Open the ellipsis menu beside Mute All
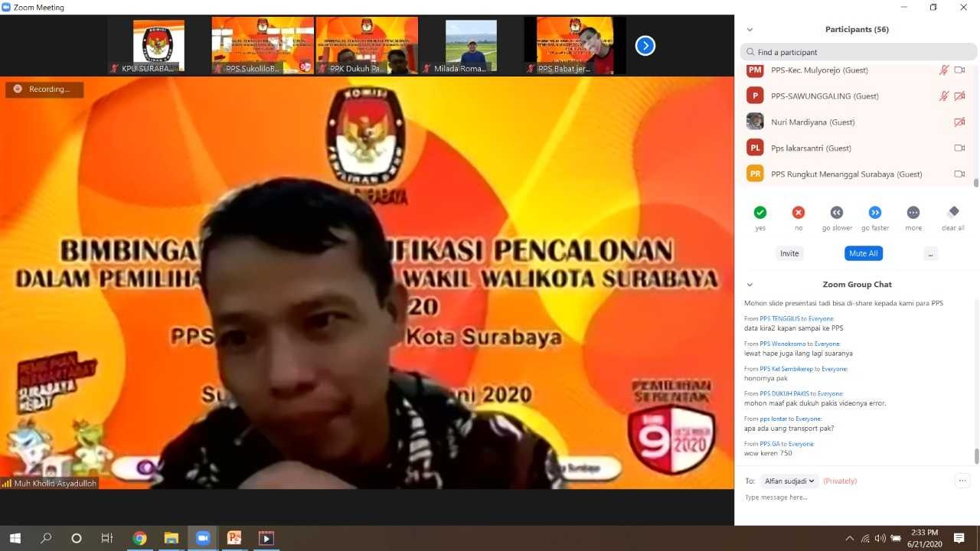This screenshot has height=551, width=980. [930, 253]
